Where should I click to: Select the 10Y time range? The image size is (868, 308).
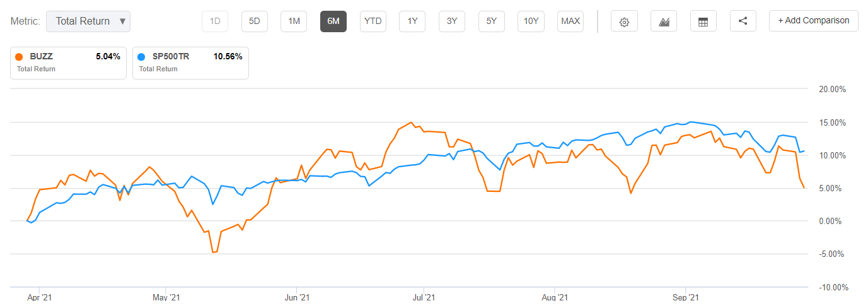pyautogui.click(x=531, y=21)
